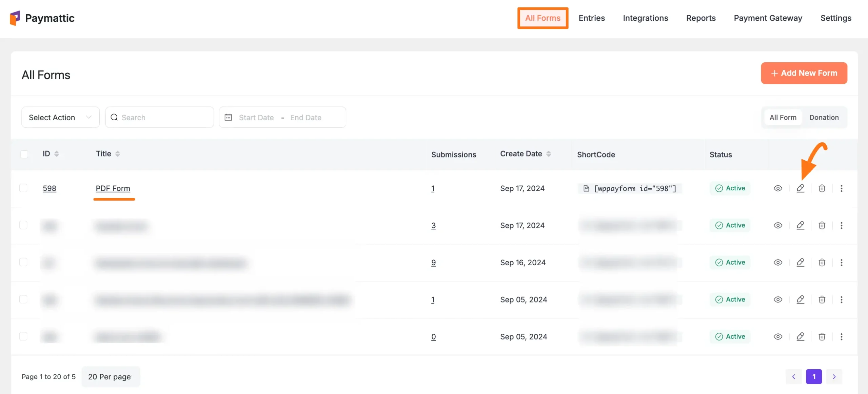Click the Add New Form button

(804, 73)
